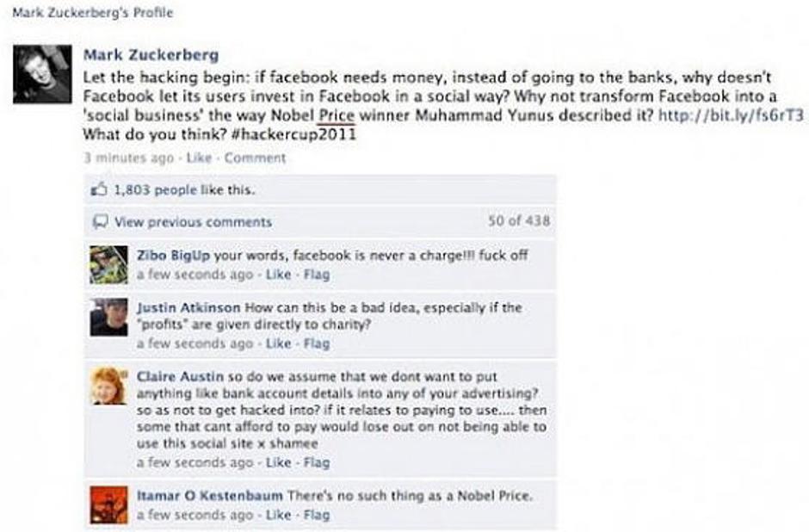Flag Claire Austin's comment
The width and height of the screenshot is (809, 532).
point(317,462)
